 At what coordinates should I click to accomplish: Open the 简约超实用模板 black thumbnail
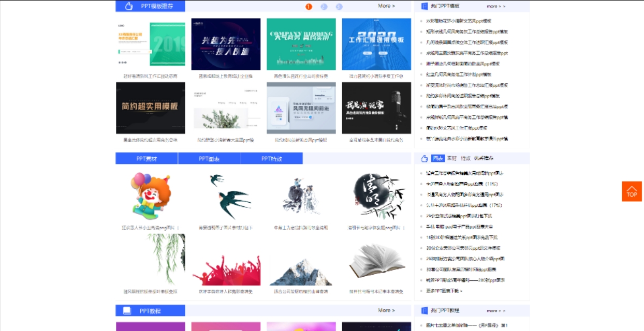point(150,108)
